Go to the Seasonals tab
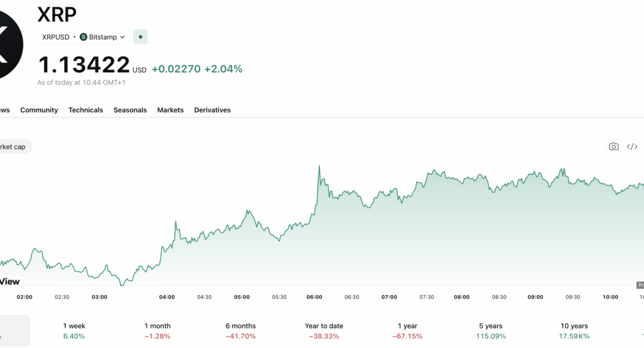Screen dimensions: 644x348 click(x=130, y=110)
